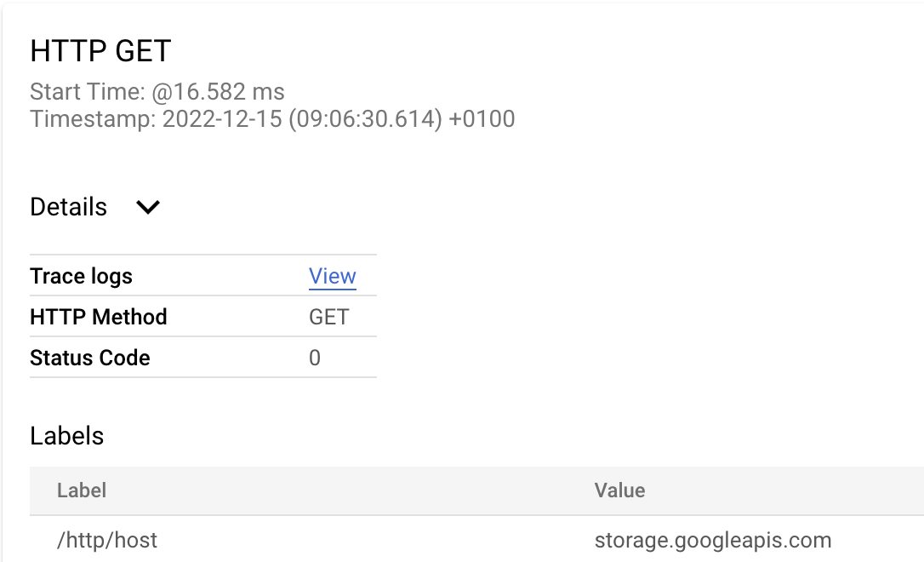
Task: Select the Status Code row
Action: click(x=89, y=358)
